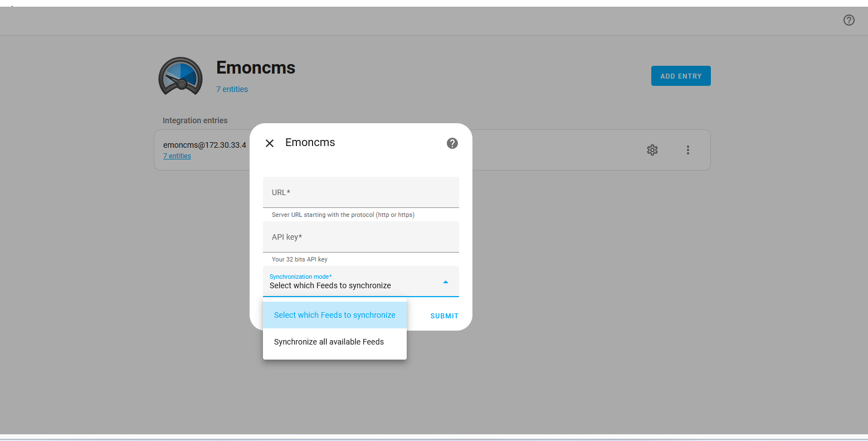This screenshot has width=868, height=441.
Task: Open the "7 entities" link in the integration entry
Action: click(177, 156)
